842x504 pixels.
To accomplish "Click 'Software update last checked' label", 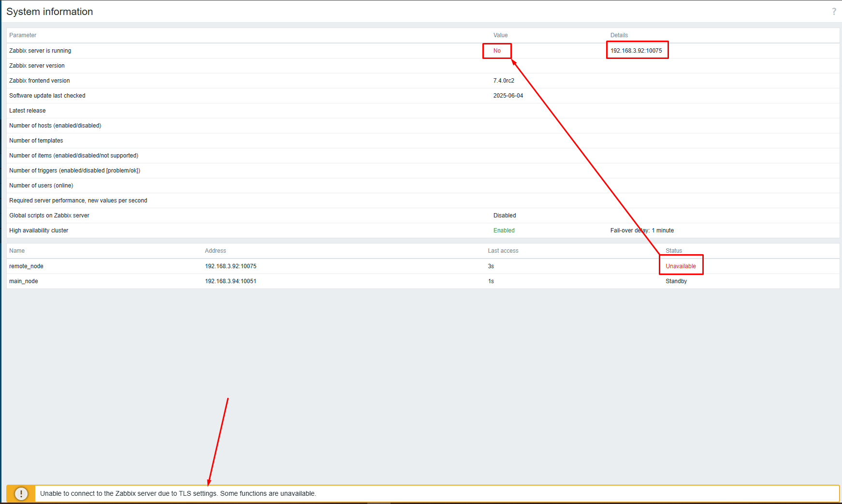I will pyautogui.click(x=47, y=96).
